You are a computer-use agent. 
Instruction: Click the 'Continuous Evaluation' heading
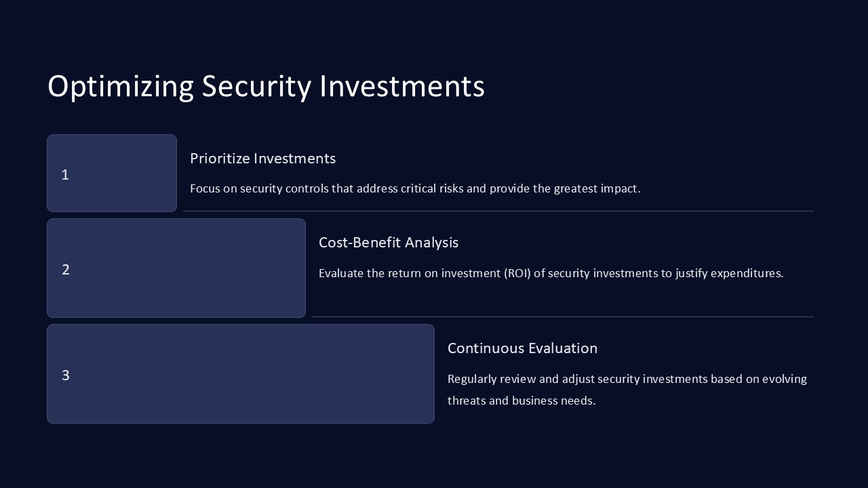tap(522, 348)
